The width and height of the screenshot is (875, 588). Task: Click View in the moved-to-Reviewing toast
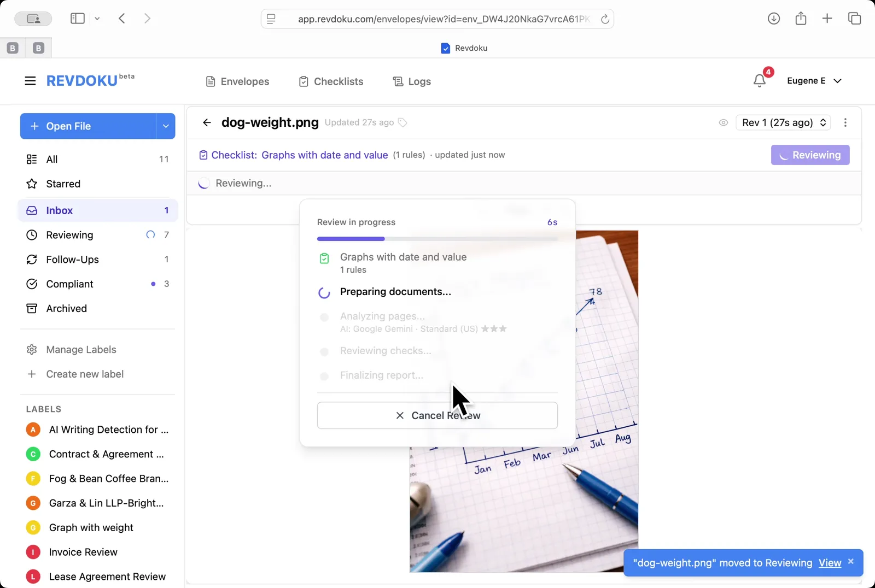829,563
